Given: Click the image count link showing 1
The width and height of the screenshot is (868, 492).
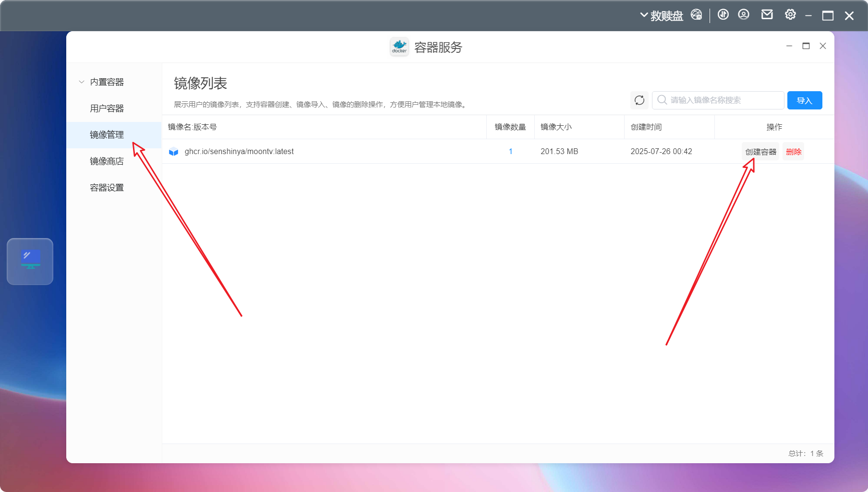Looking at the screenshot, I should click(x=510, y=152).
